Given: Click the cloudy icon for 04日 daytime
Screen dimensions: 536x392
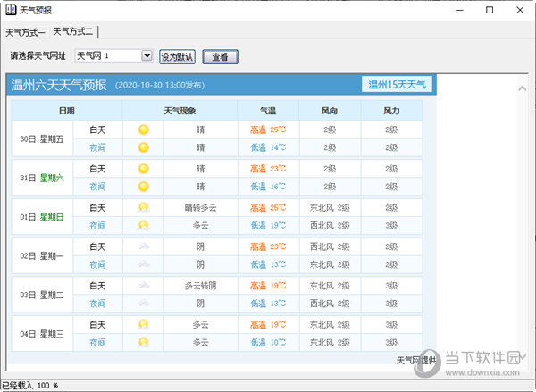Looking at the screenshot, I should tap(143, 324).
